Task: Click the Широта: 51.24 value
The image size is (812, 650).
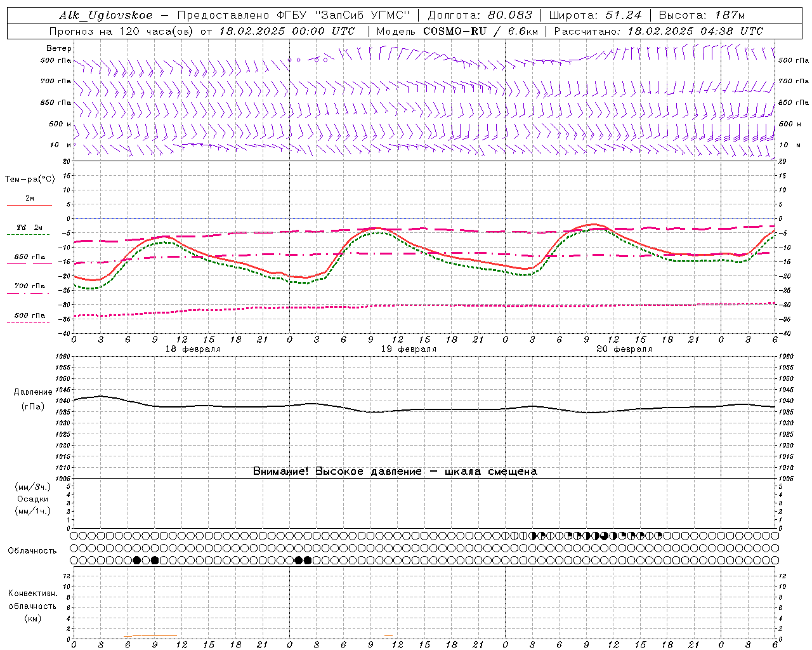Action: coord(595,15)
